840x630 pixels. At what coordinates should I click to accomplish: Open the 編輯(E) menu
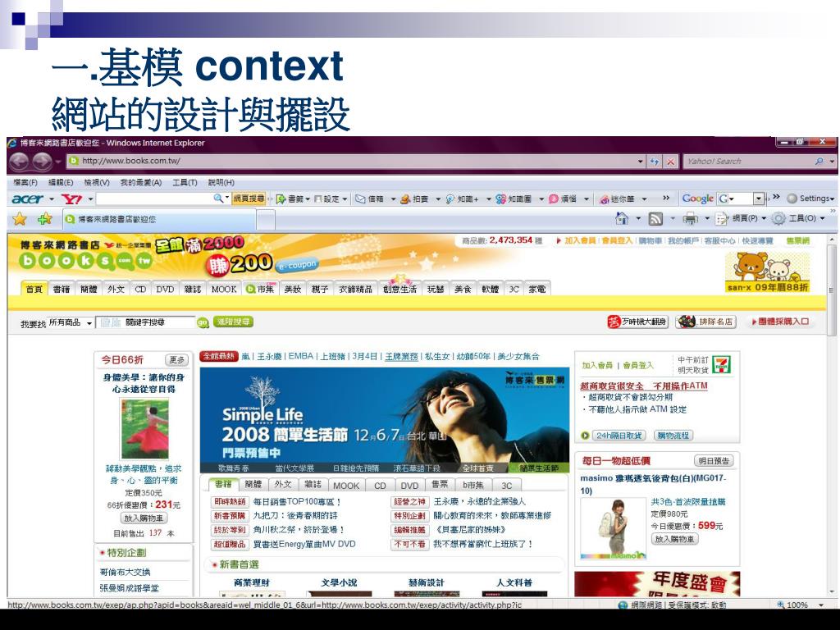[x=61, y=182]
